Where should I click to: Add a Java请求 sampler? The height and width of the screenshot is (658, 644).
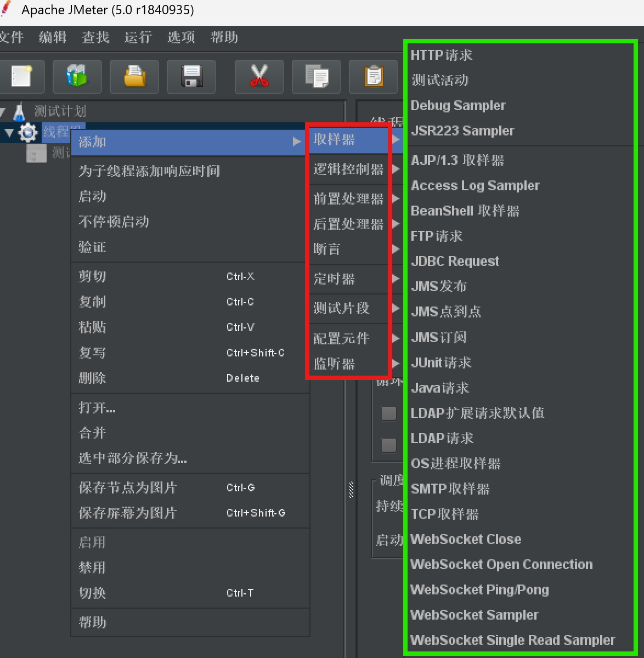(x=520, y=388)
